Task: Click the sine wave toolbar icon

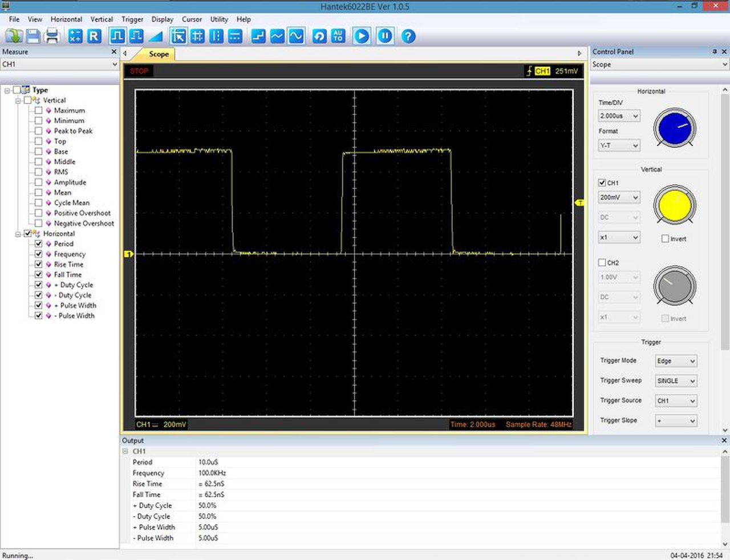Action: [296, 36]
